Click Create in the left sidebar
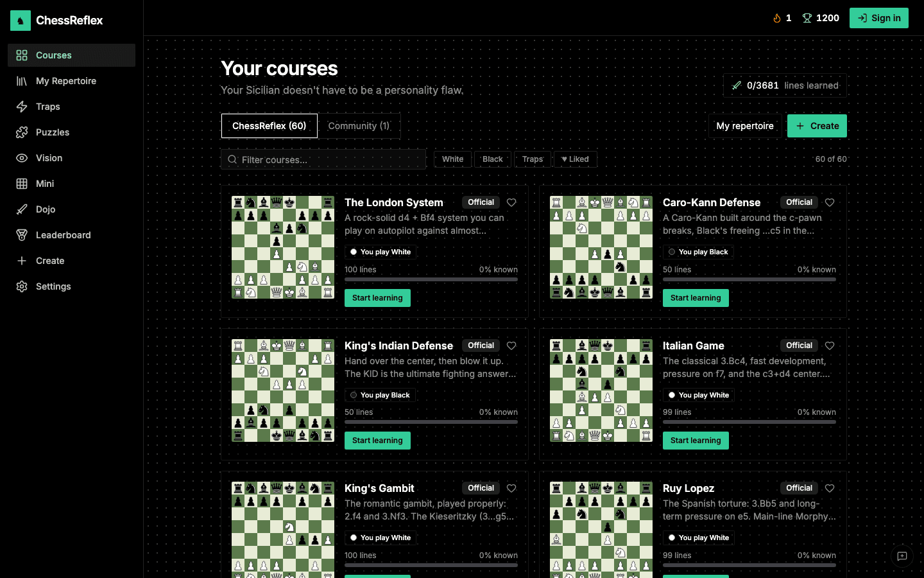Screen dimensions: 924x578 pos(71,261)
